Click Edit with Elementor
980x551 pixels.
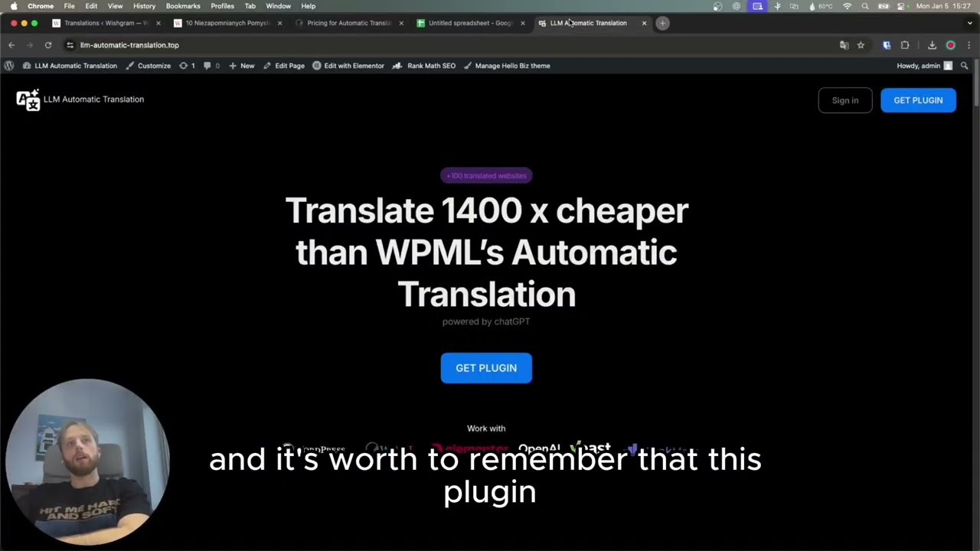point(348,66)
